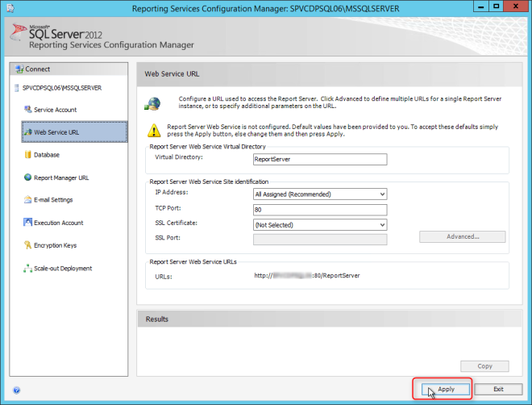Open the Service Account page
The width and height of the screenshot is (532, 405).
pyautogui.click(x=56, y=110)
